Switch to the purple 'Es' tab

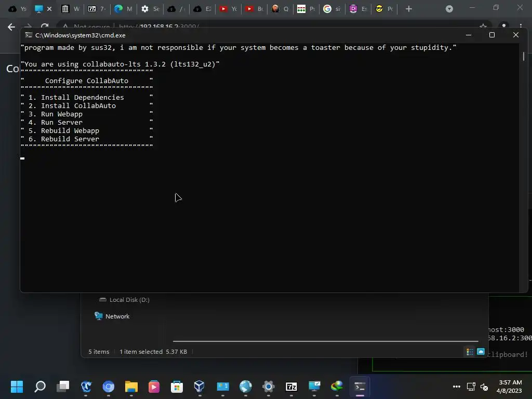click(358, 9)
